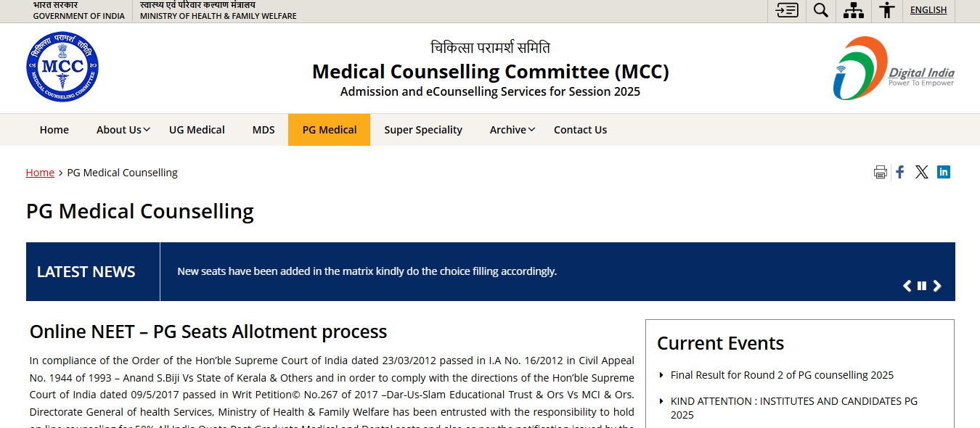Go to Super Speciality section
This screenshot has width=980, height=428.
423,130
